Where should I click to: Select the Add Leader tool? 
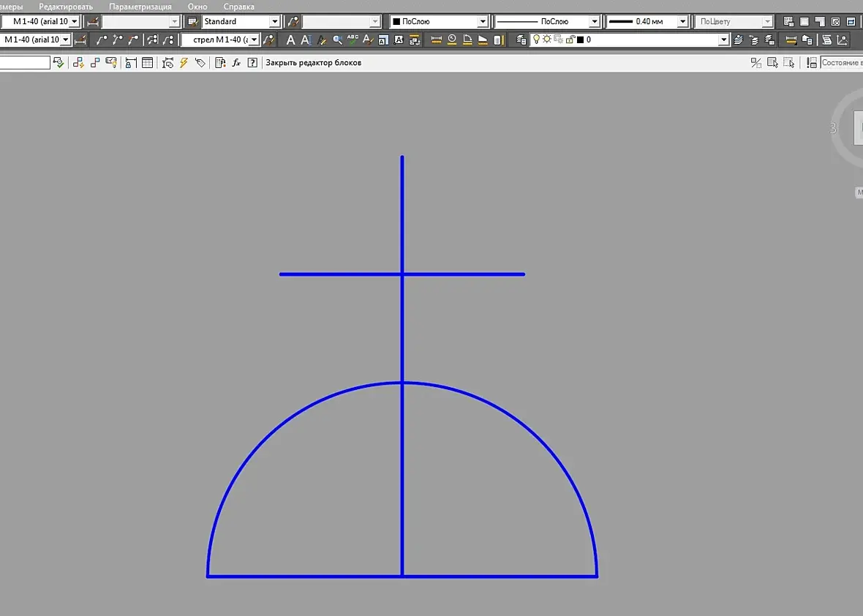point(117,40)
